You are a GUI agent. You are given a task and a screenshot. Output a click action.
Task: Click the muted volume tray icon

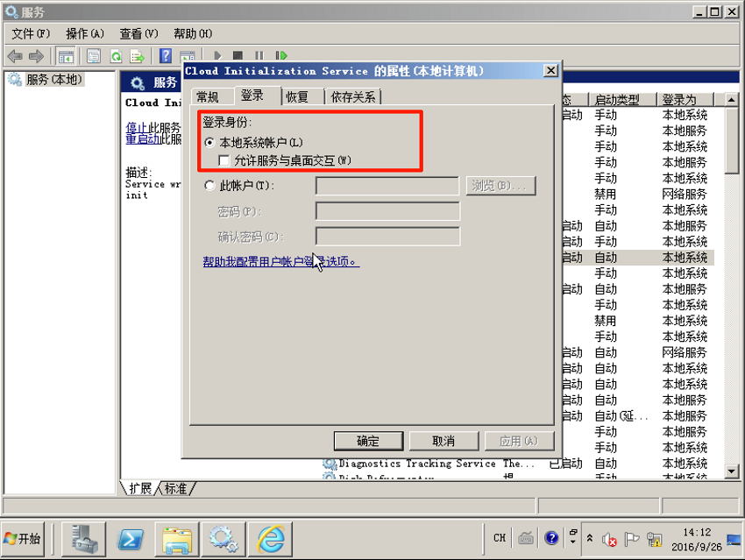609,540
